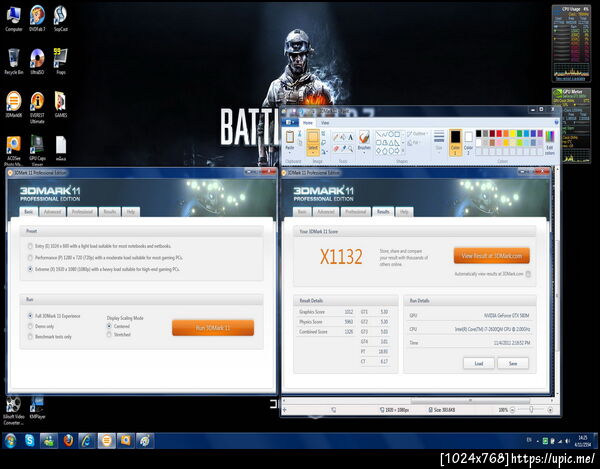Open the Paint application menu dropdown
Screen dimensions: 600x469
point(290,122)
